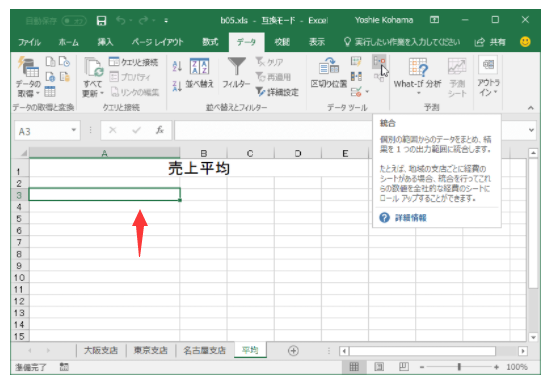
Task: Click the Remove Duplicates icon
Action: pos(356,76)
